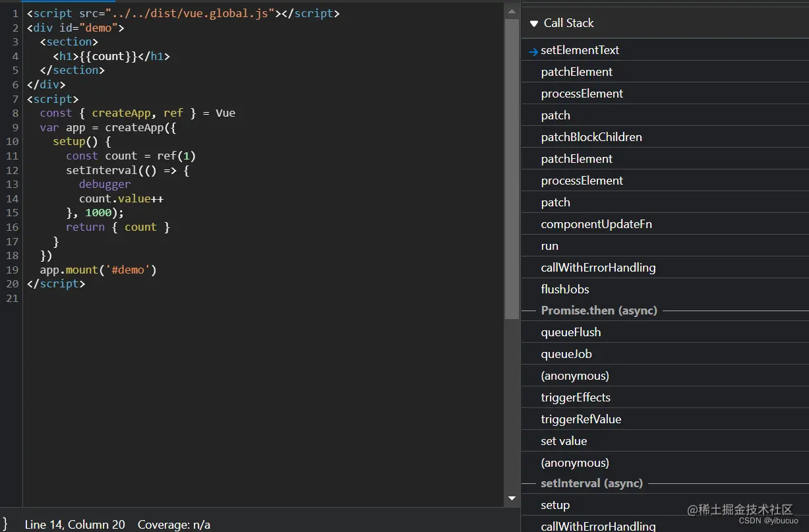Viewport: 809px width, 532px height.
Task: Set a breakpoint on line number 11
Action: [13, 156]
